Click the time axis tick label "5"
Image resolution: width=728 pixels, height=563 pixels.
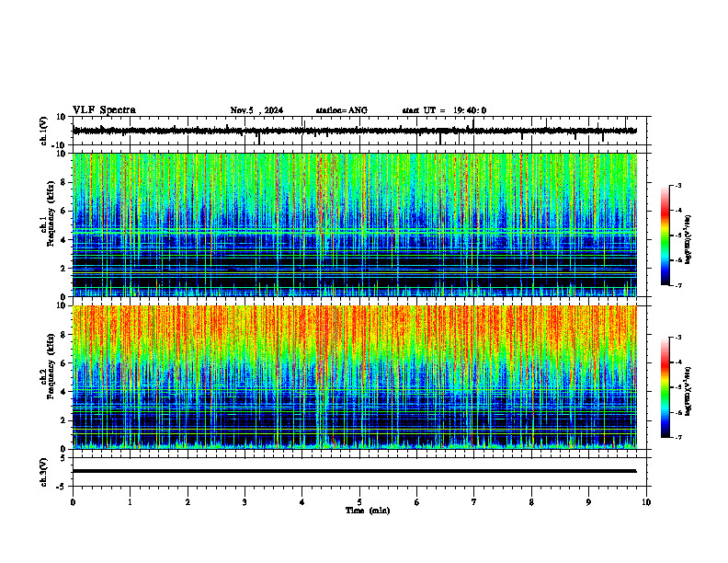(359, 502)
